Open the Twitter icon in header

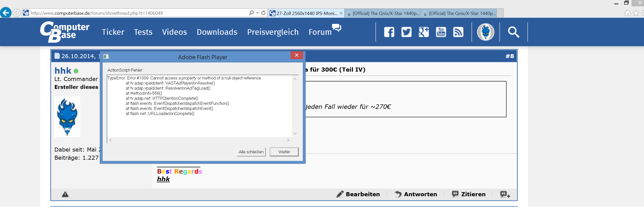point(406,32)
